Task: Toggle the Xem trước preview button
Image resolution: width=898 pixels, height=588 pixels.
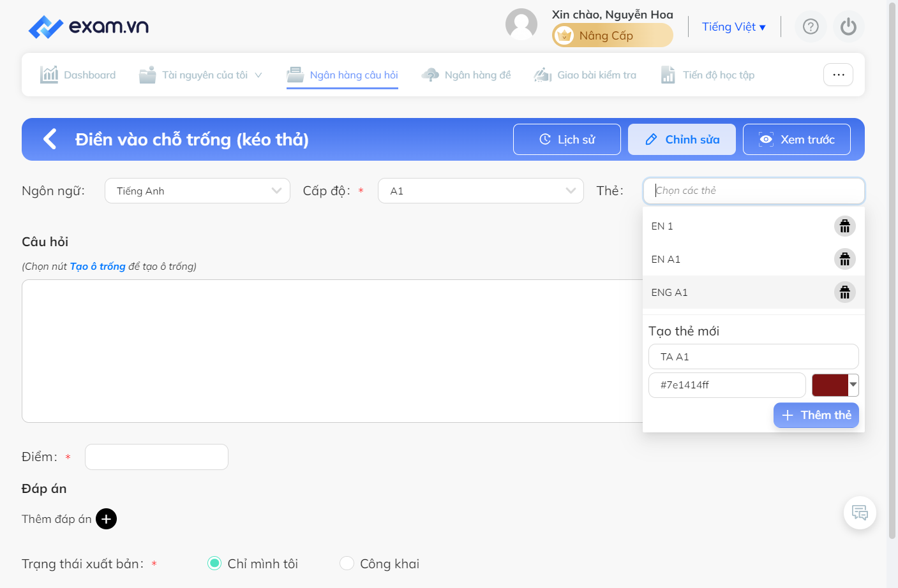Action: pos(797,139)
